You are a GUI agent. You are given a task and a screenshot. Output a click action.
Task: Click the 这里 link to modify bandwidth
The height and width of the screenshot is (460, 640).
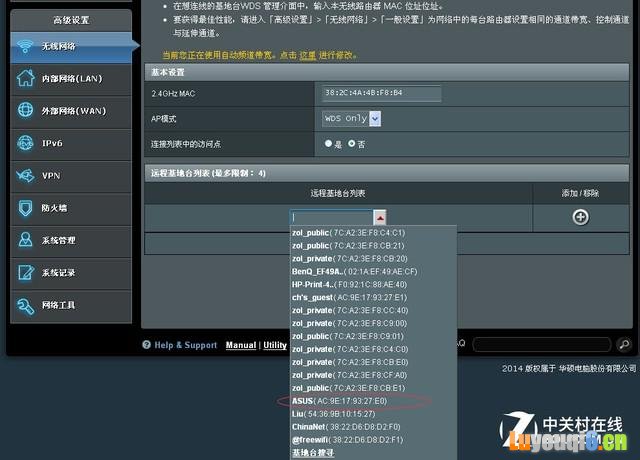click(x=308, y=55)
